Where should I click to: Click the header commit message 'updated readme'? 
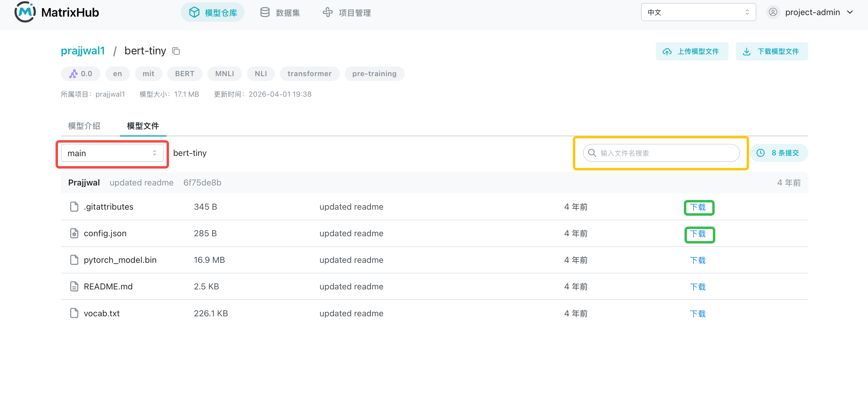[x=142, y=182]
